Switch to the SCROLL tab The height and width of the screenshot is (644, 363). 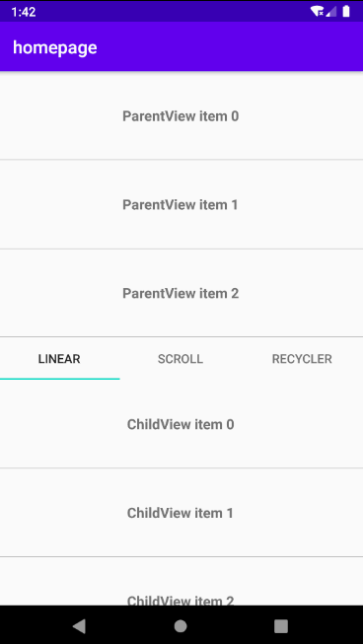(x=181, y=359)
